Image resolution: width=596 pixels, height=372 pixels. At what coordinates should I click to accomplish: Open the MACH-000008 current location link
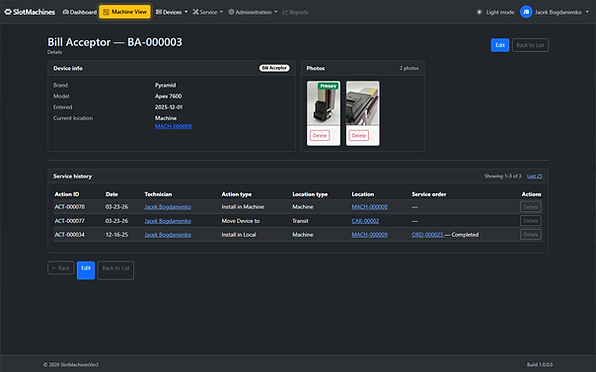pos(173,126)
